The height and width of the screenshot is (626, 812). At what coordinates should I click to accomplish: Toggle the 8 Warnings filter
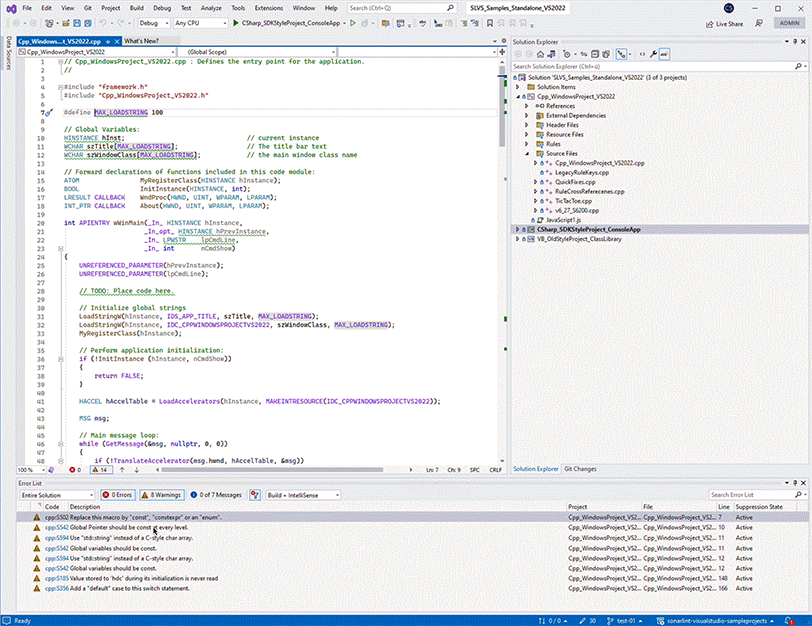tap(161, 495)
